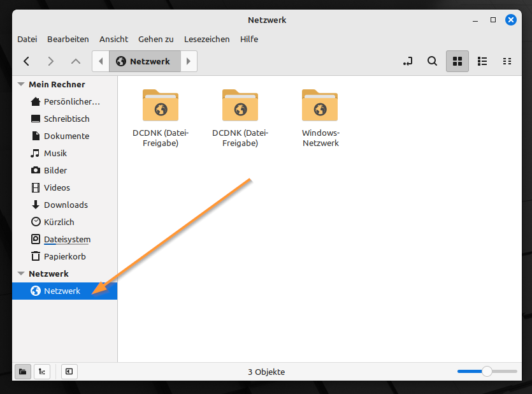Go up one folder level
532x394 pixels.
[76, 61]
